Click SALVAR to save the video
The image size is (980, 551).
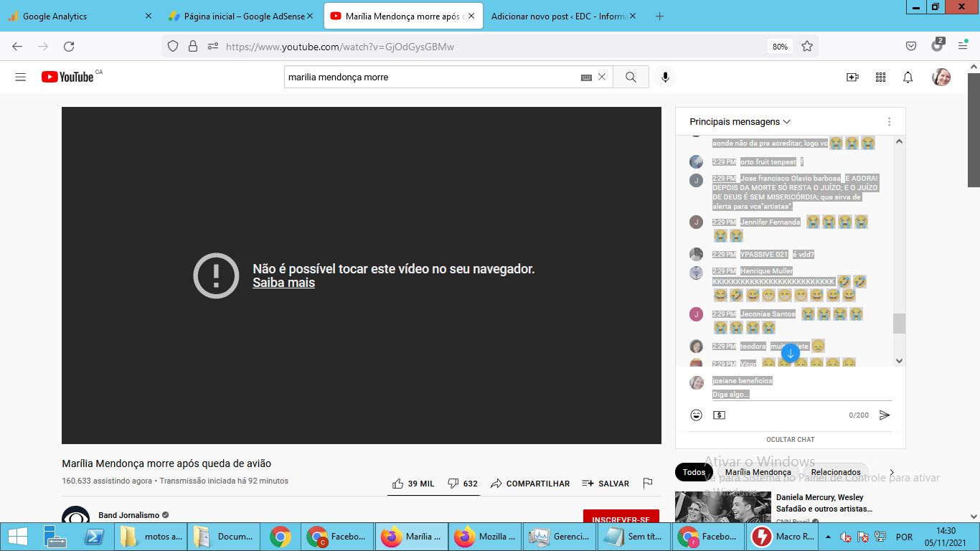tap(606, 484)
